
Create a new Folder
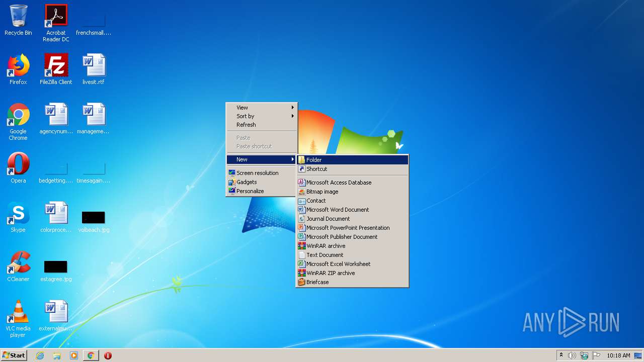pyautogui.click(x=352, y=160)
